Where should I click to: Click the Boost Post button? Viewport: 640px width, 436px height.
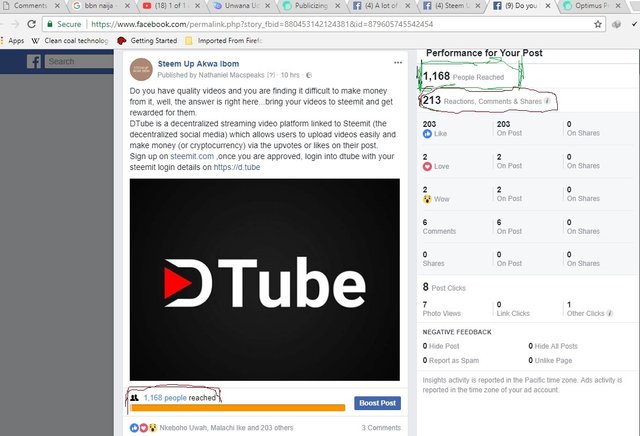378,403
